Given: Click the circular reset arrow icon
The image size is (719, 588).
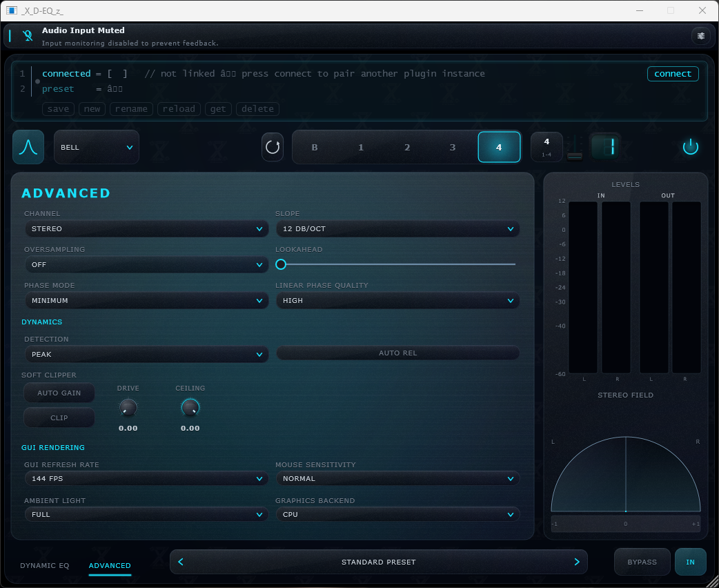Looking at the screenshot, I should pyautogui.click(x=273, y=147).
